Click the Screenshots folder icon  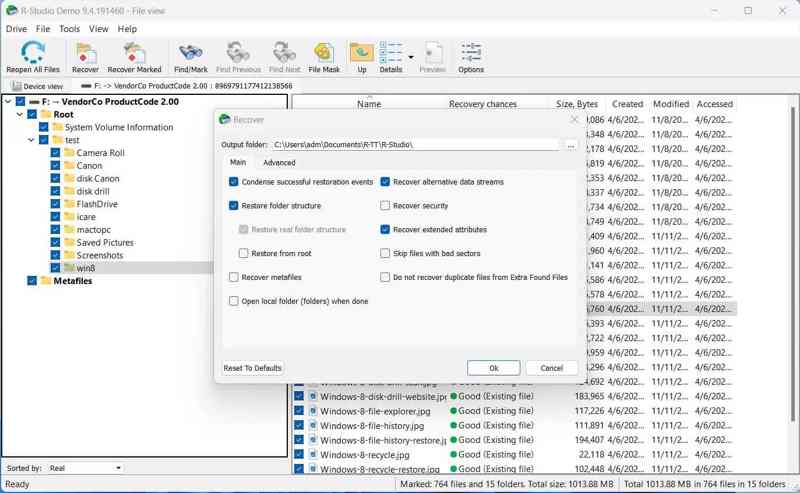[69, 255]
